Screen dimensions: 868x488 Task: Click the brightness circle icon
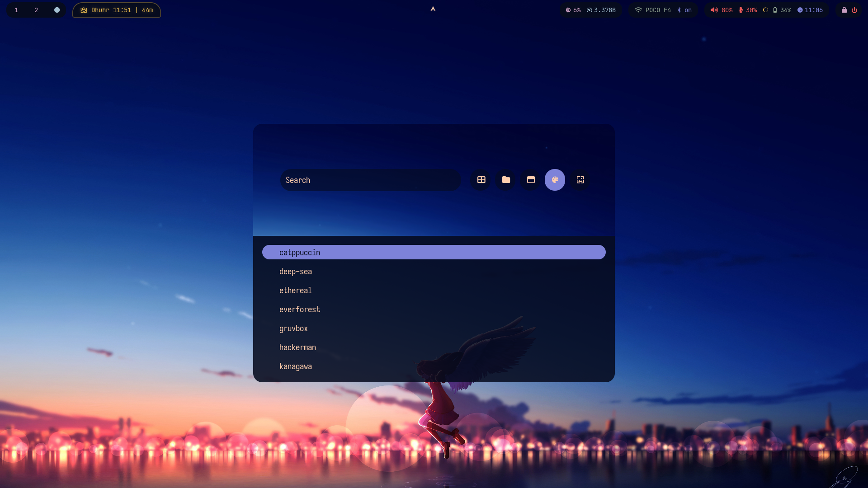[x=765, y=10]
